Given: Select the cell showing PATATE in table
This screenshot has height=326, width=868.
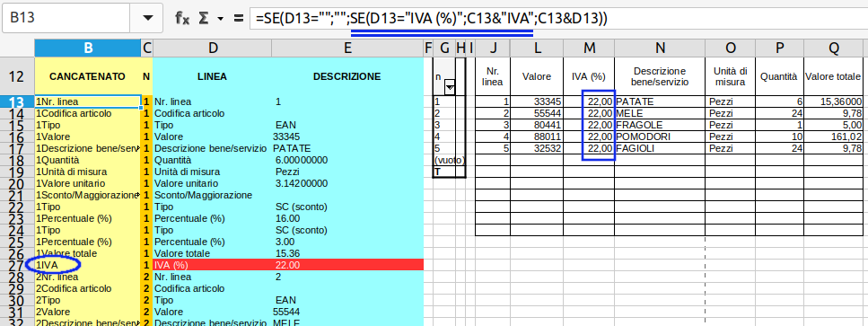Looking at the screenshot, I should click(x=660, y=101).
